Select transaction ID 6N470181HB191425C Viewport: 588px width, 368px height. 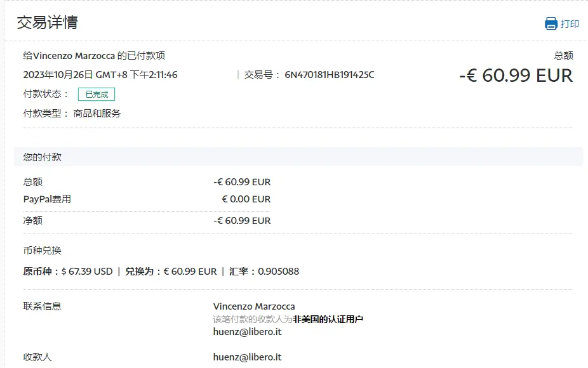[329, 75]
